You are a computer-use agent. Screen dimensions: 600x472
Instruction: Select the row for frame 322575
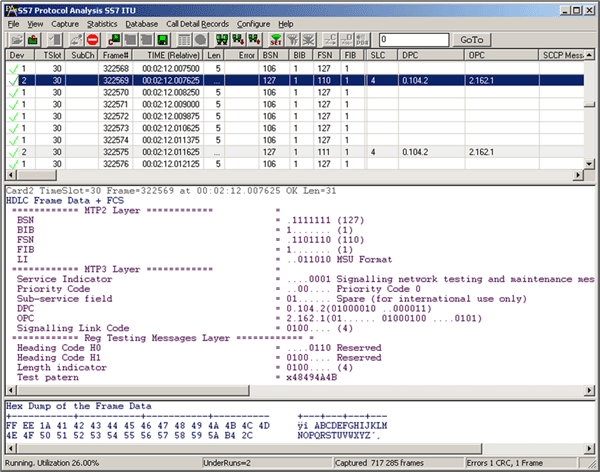(x=295, y=152)
